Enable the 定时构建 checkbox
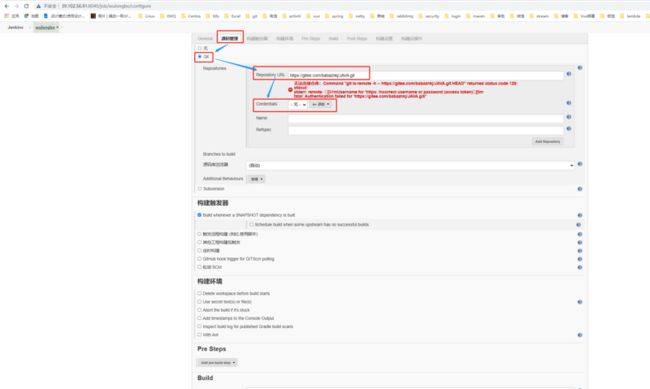The image size is (650, 389). [199, 250]
